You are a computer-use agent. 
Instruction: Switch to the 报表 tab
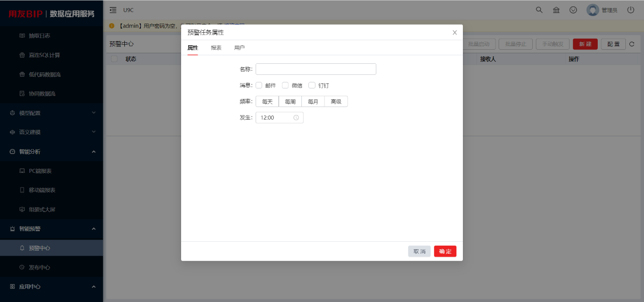point(216,48)
